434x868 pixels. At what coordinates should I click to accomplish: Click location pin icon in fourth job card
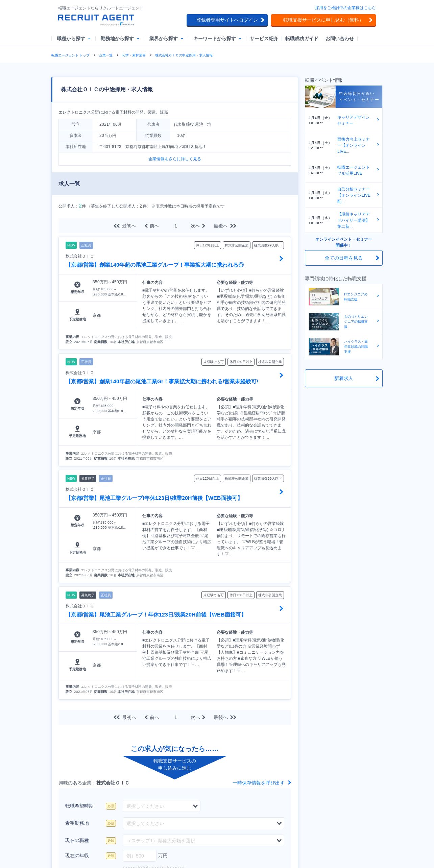(x=77, y=661)
